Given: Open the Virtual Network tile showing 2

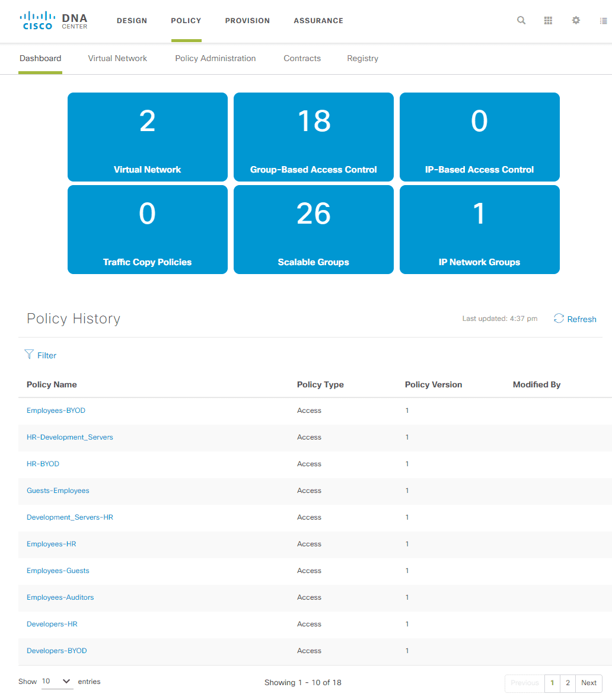Looking at the screenshot, I should click(147, 136).
